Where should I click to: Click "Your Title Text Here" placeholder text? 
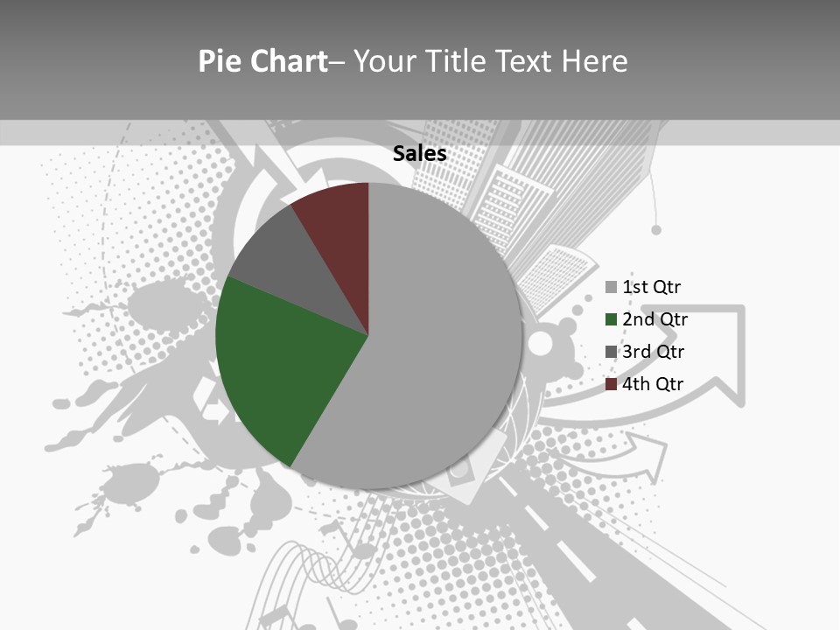click(x=490, y=61)
